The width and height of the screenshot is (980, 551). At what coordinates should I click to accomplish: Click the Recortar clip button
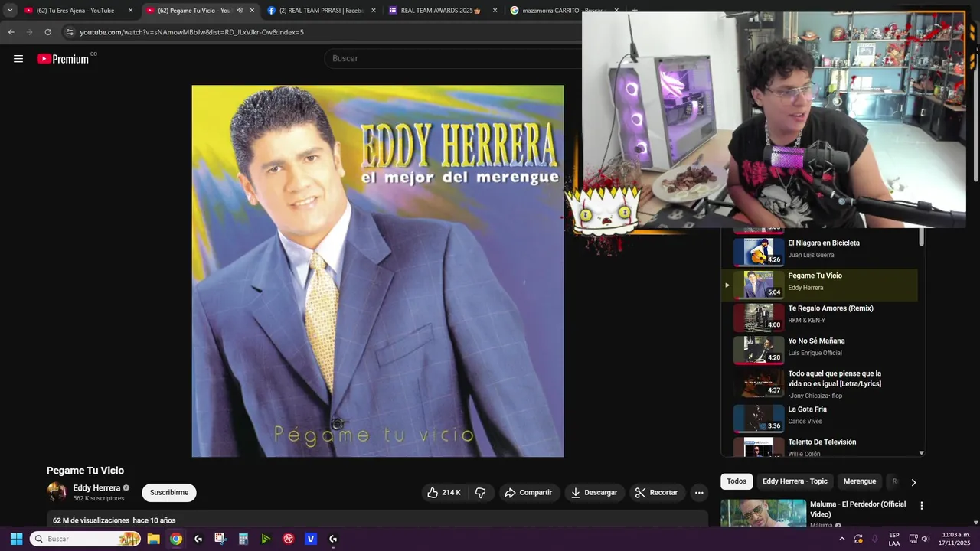click(x=656, y=492)
